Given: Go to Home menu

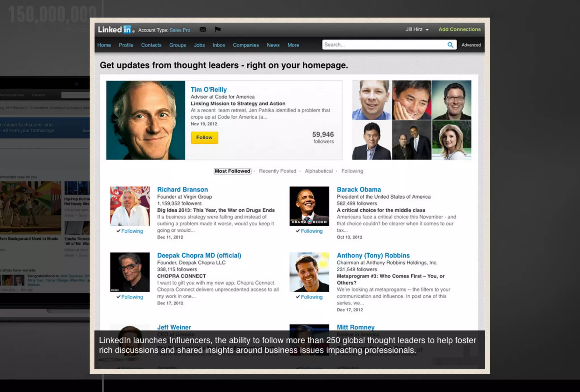Looking at the screenshot, I should tap(104, 45).
